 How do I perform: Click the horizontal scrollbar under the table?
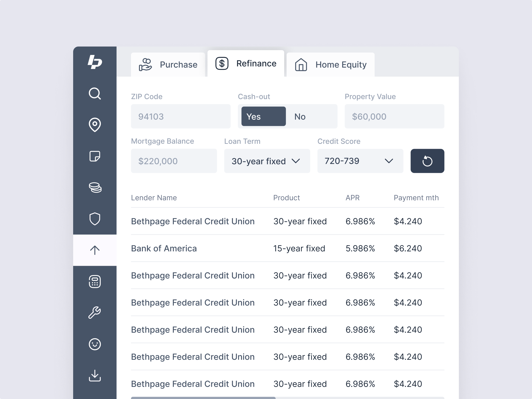pyautogui.click(x=203, y=398)
